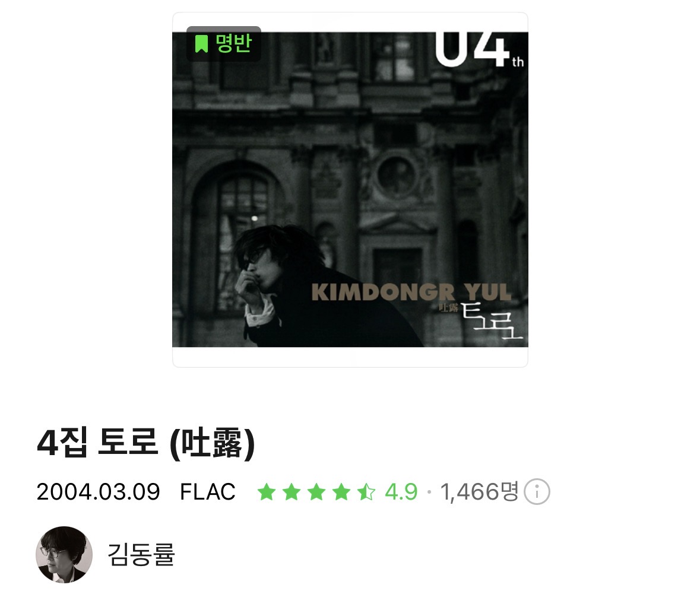Go to the 김동률 artist name link
The image size is (700, 607).
pyautogui.click(x=141, y=555)
